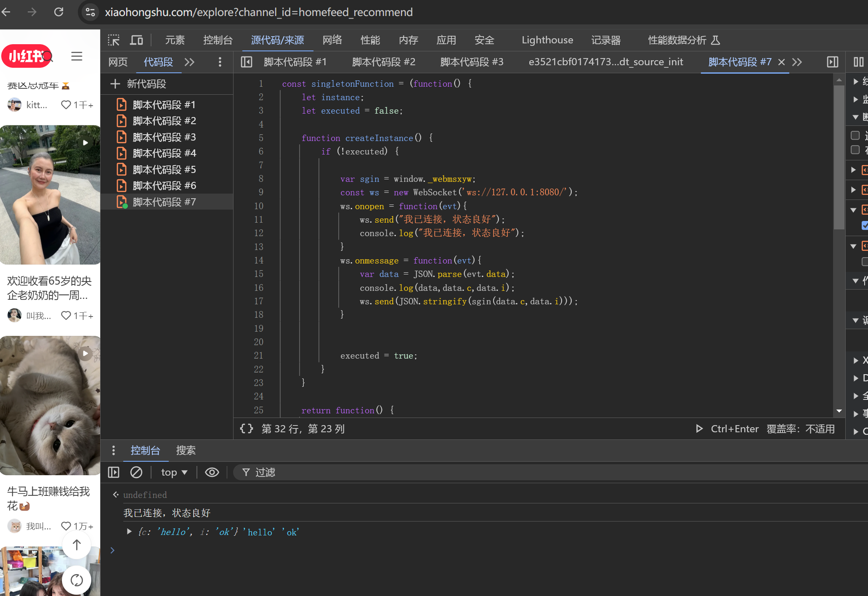
Task: Run snippet with the play icon
Action: click(699, 428)
